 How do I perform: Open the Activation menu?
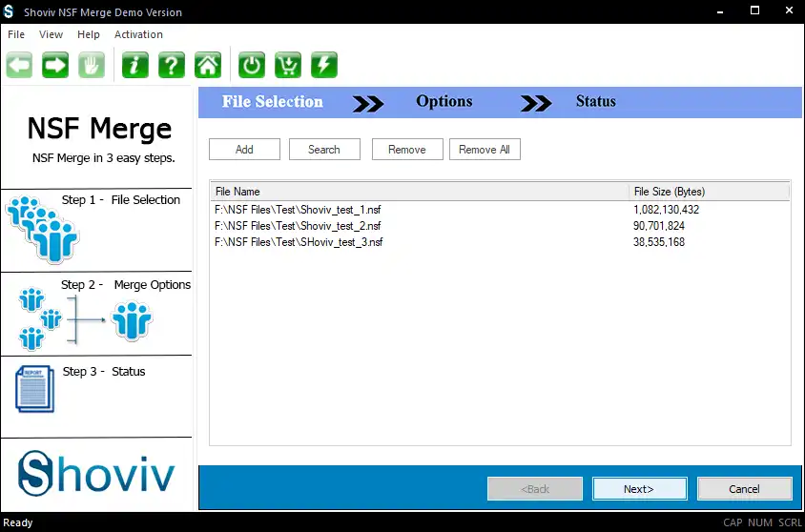[138, 34]
